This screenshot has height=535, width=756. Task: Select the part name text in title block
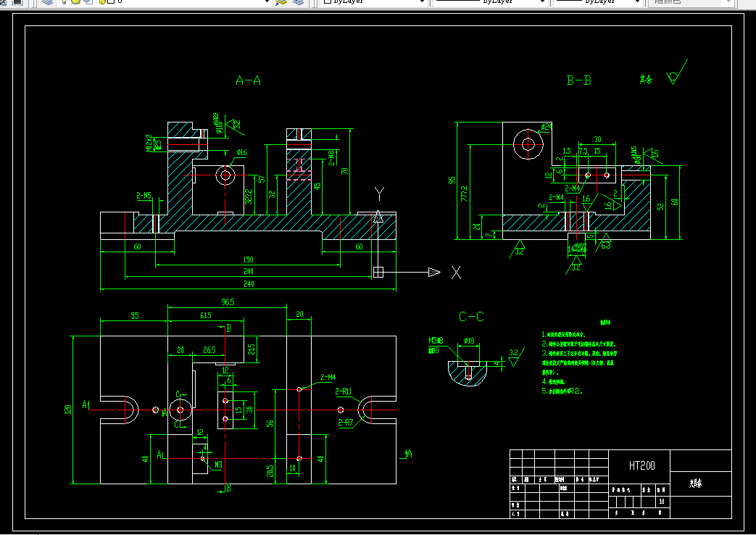pyautogui.click(x=695, y=484)
